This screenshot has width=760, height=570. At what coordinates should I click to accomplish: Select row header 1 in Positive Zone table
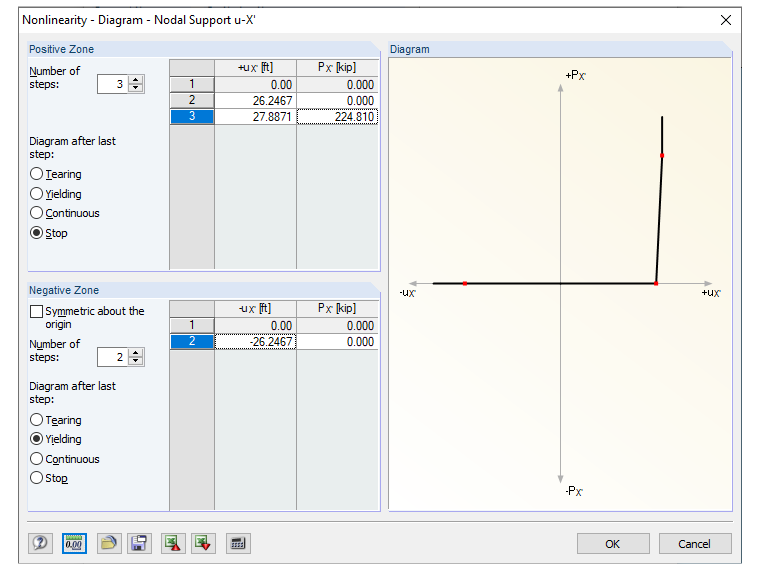click(x=192, y=84)
